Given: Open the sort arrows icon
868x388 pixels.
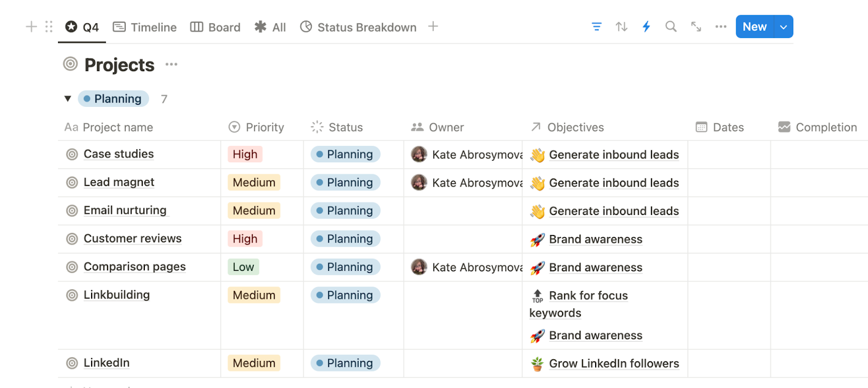Looking at the screenshot, I should [x=621, y=27].
